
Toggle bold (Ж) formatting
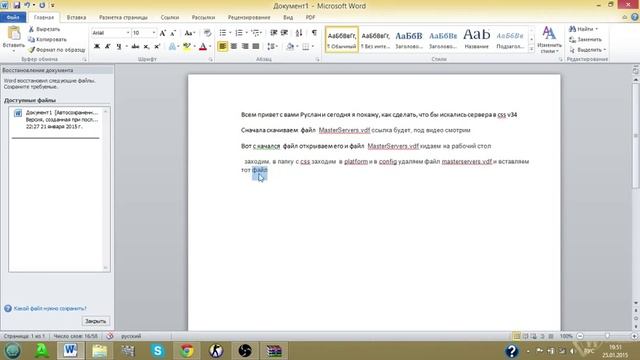97,47
